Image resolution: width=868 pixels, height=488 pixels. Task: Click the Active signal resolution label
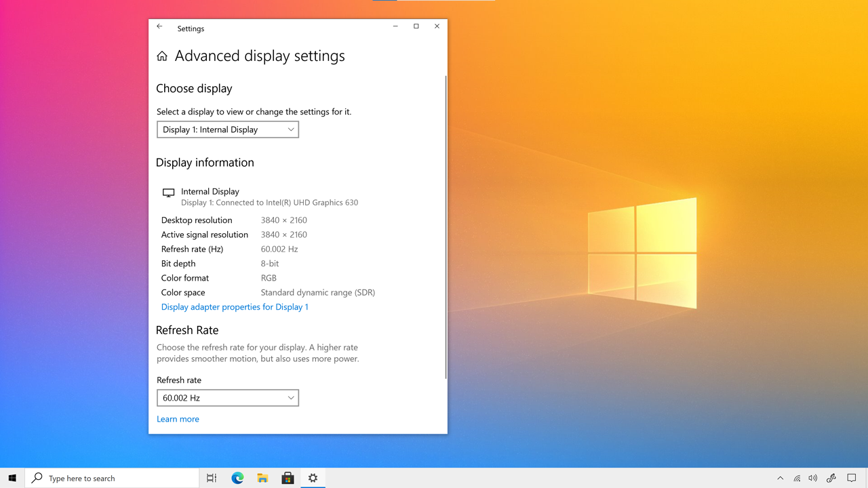point(205,235)
